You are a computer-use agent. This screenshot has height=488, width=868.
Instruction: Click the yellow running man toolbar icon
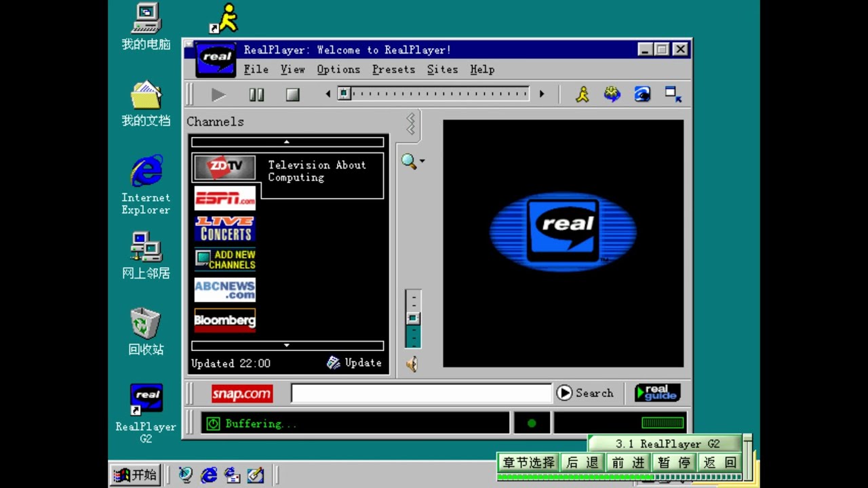583,94
